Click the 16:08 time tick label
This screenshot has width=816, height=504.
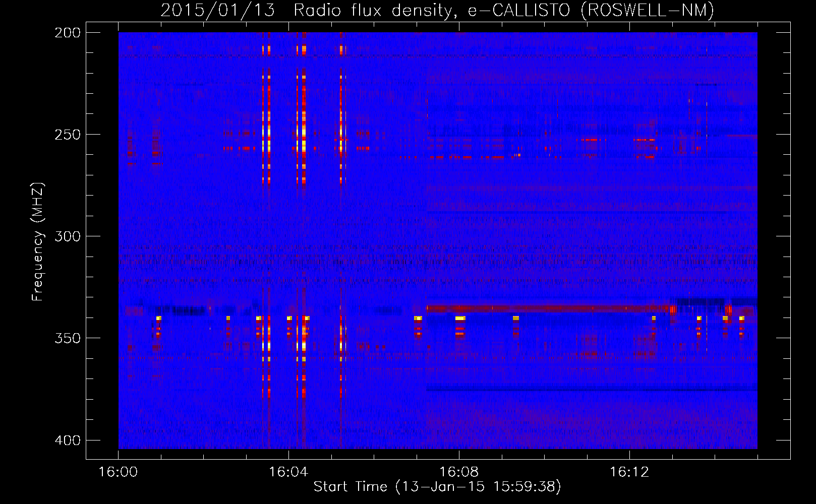pyautogui.click(x=459, y=472)
